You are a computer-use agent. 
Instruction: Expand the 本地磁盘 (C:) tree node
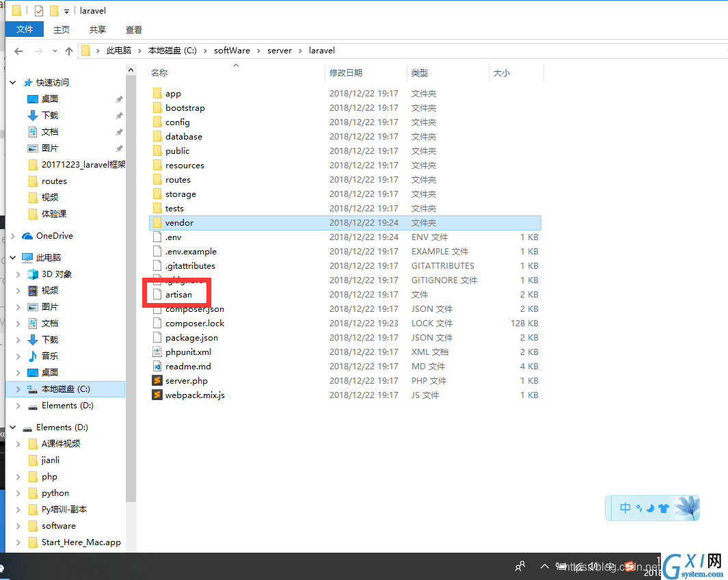18,389
